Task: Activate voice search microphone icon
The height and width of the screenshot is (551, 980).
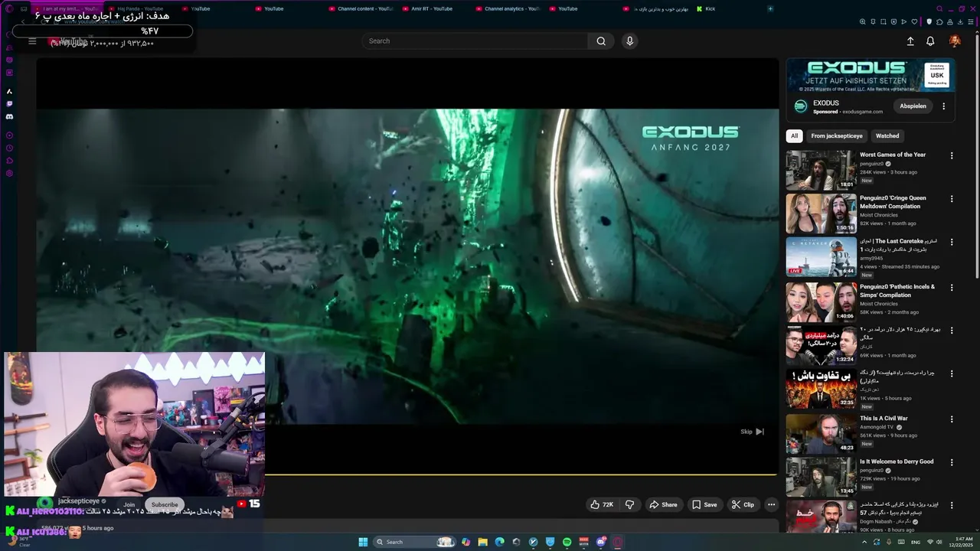Action: pos(629,41)
